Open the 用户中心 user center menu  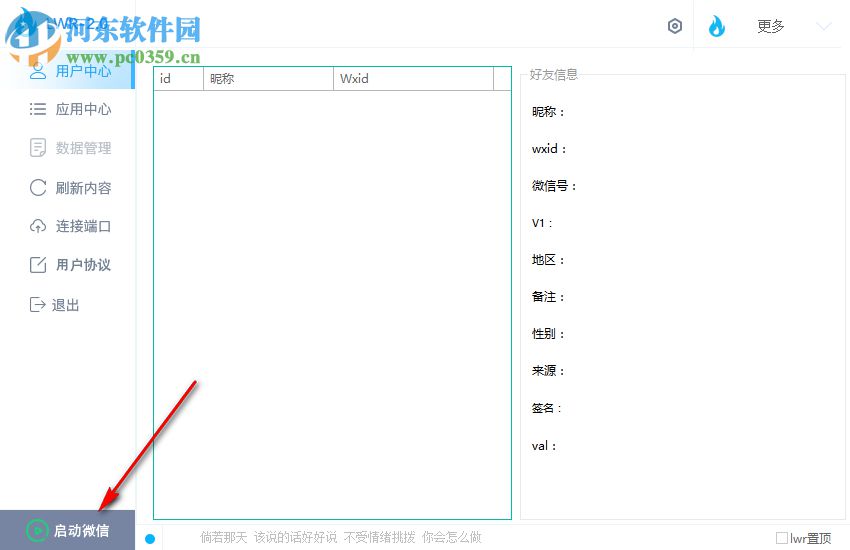point(67,71)
